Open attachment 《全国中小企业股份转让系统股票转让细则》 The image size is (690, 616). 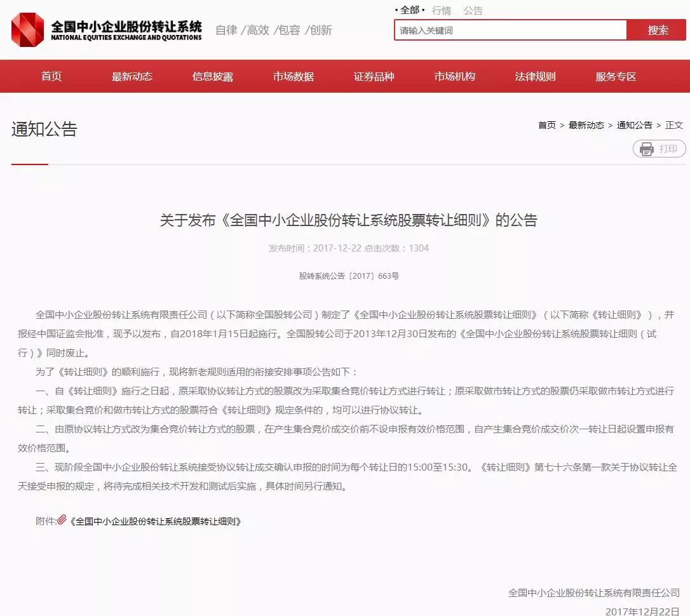pyautogui.click(x=155, y=521)
